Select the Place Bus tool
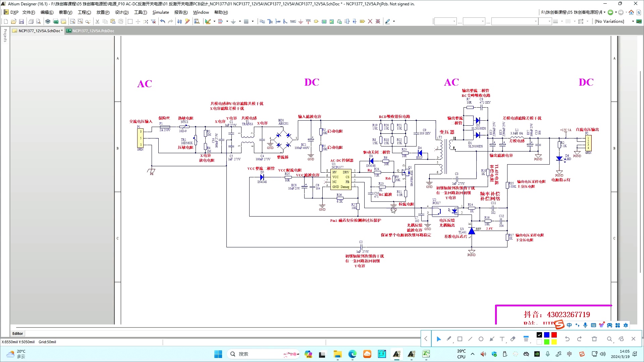644x362 pixels. pyautogui.click(x=270, y=21)
